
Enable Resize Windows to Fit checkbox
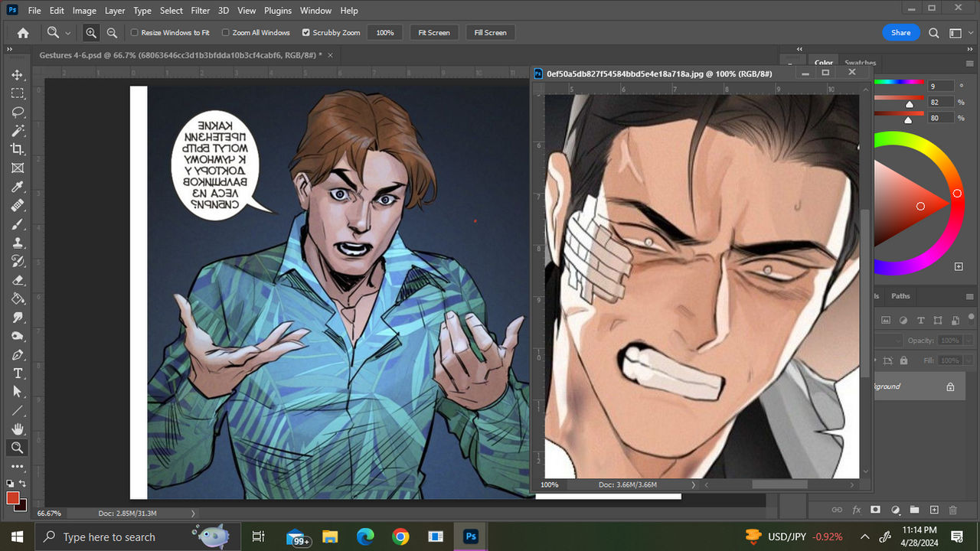coord(135,33)
